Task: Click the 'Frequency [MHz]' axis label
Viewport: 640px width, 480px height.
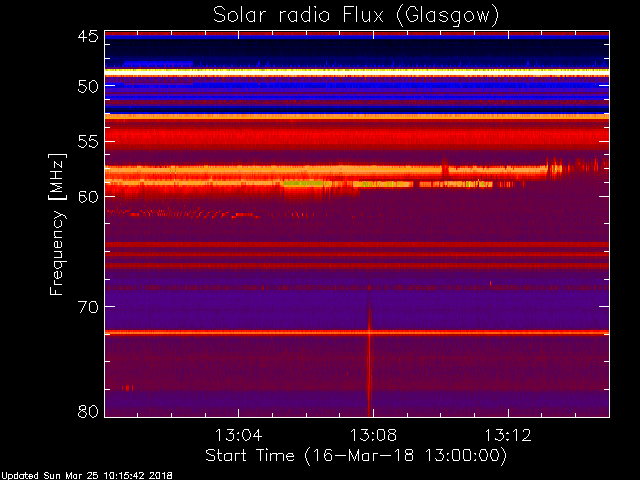Action: 57,224
